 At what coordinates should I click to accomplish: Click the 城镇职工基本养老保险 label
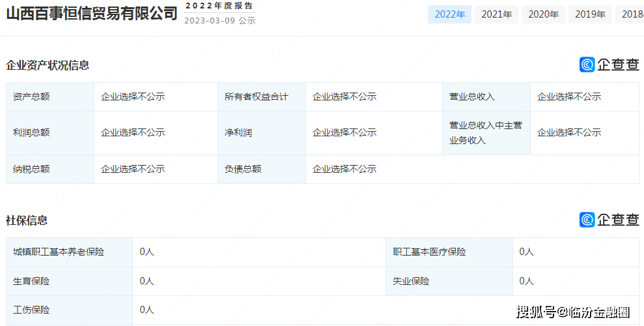tap(59, 252)
